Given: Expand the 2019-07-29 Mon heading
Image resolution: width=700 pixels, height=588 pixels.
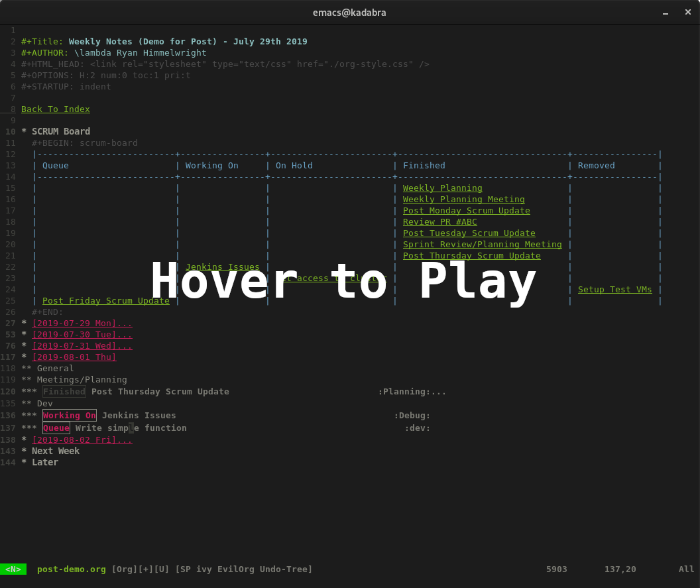Looking at the screenshot, I should [82, 323].
